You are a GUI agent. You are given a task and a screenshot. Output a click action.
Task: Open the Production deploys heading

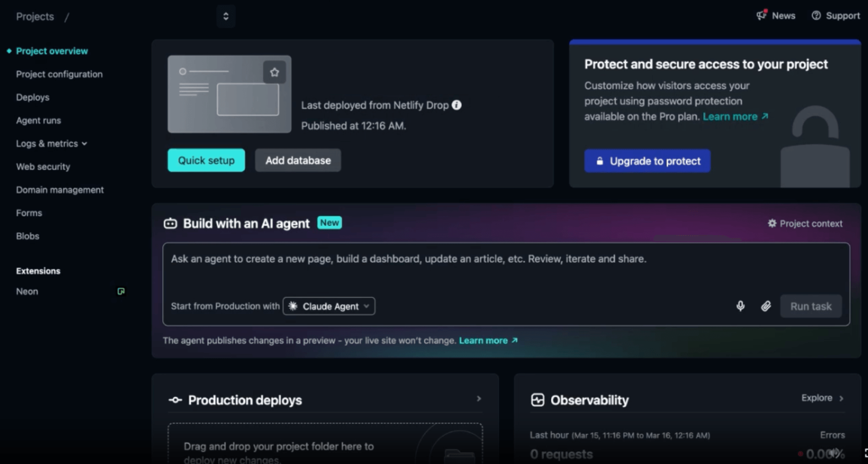(x=245, y=400)
